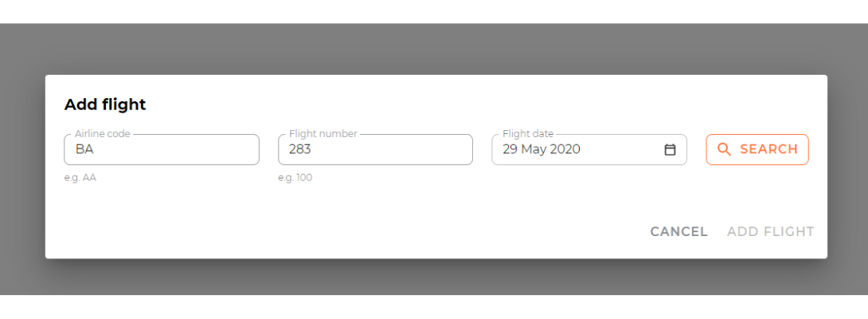The width and height of the screenshot is (868, 319).
Task: Click the "e.g. AA" helper text
Action: tap(80, 178)
